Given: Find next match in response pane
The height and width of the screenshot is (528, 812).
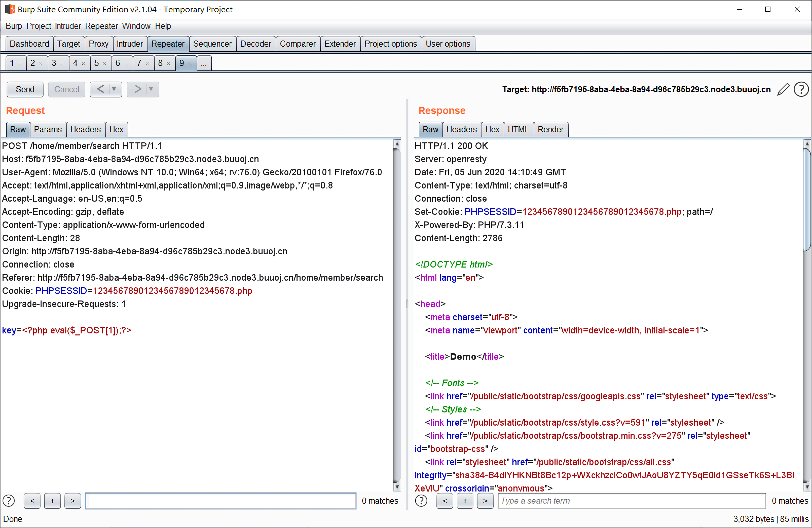Looking at the screenshot, I should [x=485, y=501].
